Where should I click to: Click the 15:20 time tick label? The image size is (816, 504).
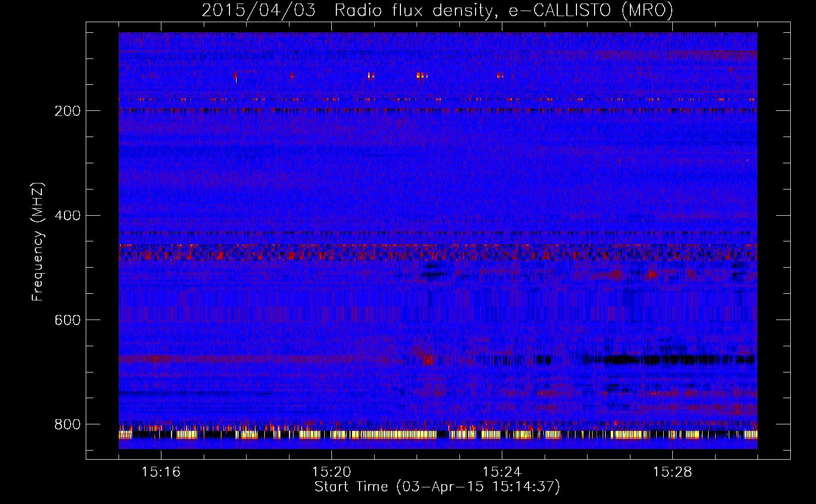click(331, 472)
